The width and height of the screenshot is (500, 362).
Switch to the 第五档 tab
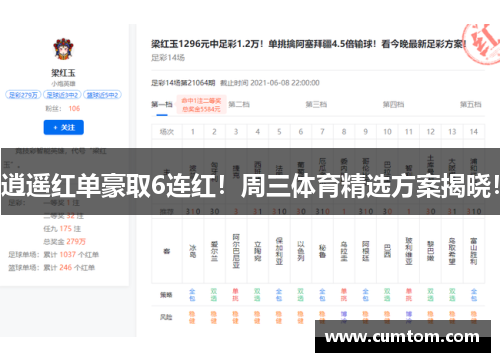pyautogui.click(x=471, y=104)
